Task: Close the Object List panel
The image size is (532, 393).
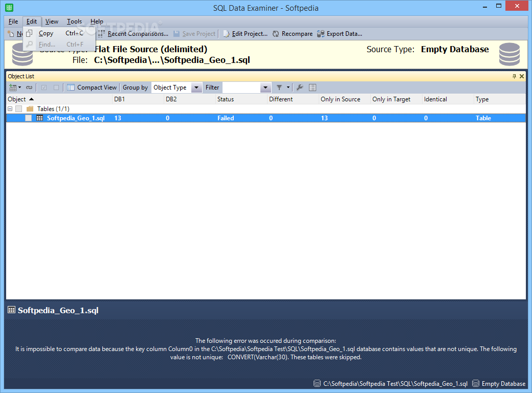Action: 522,76
